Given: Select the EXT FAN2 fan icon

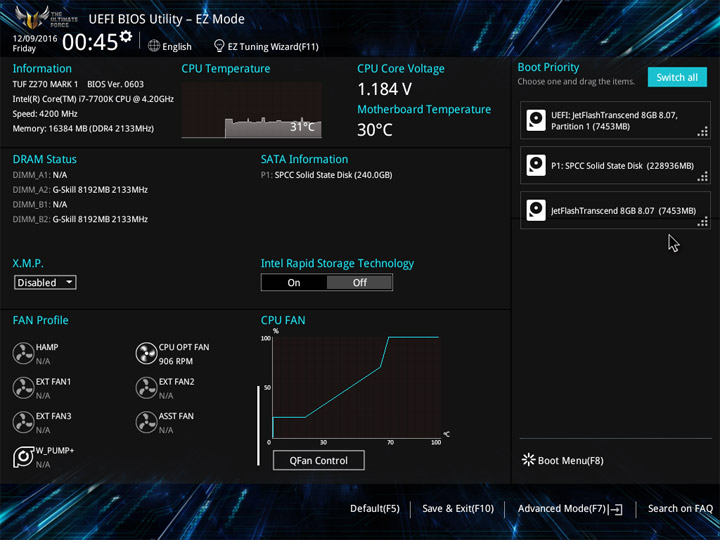Looking at the screenshot, I should tap(146, 388).
